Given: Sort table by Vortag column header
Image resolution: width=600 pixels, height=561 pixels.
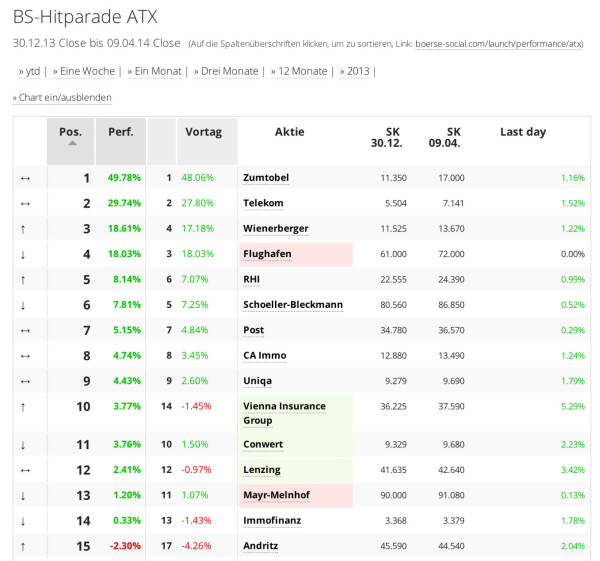Looking at the screenshot, I should [x=204, y=132].
